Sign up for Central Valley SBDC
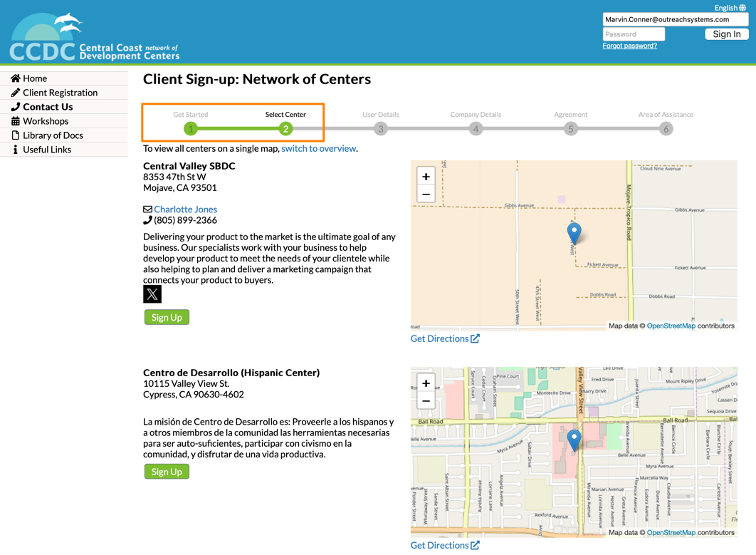The image size is (756, 555). pyautogui.click(x=167, y=318)
